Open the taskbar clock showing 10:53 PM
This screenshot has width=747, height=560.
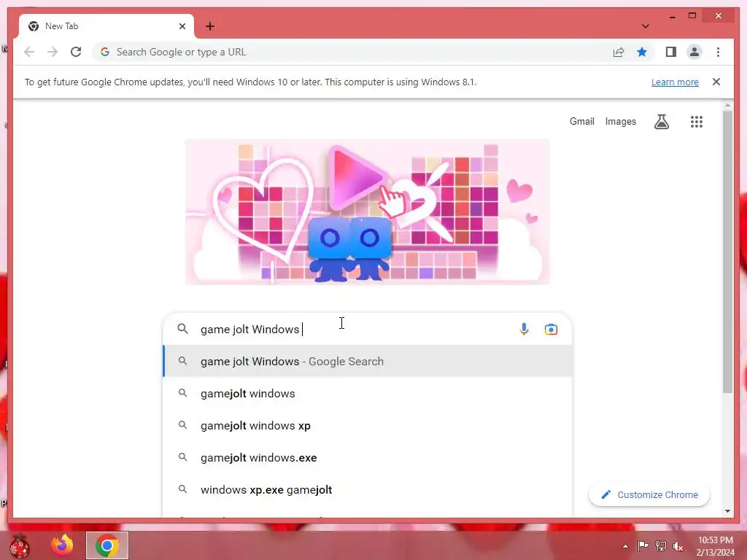point(715,546)
